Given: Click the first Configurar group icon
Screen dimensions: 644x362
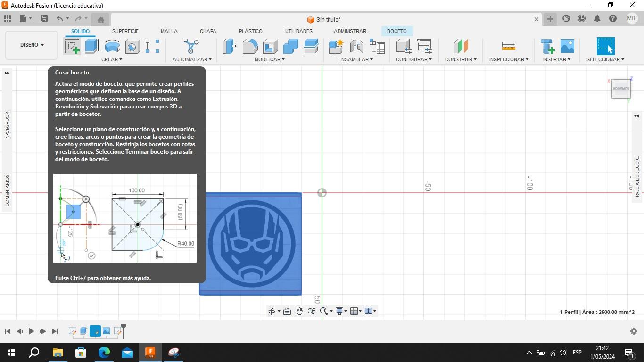Looking at the screenshot, I should [404, 46].
